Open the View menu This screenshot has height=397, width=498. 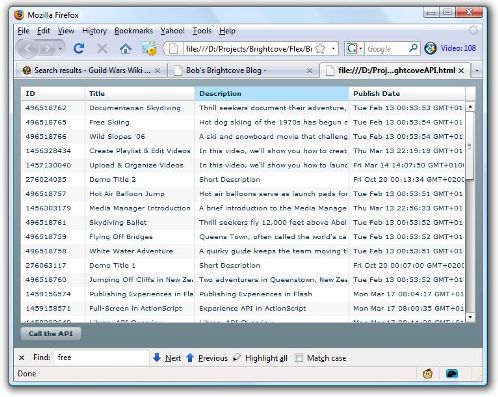66,31
